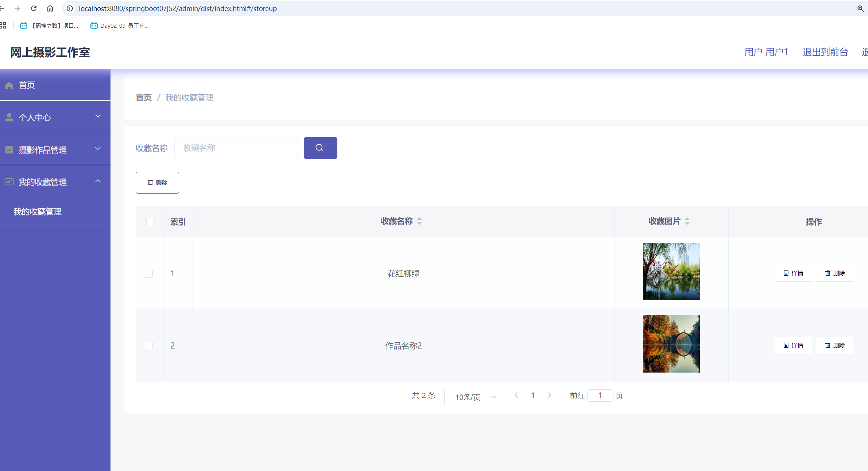Open the autumn bridge thumbnail image

coord(671,344)
